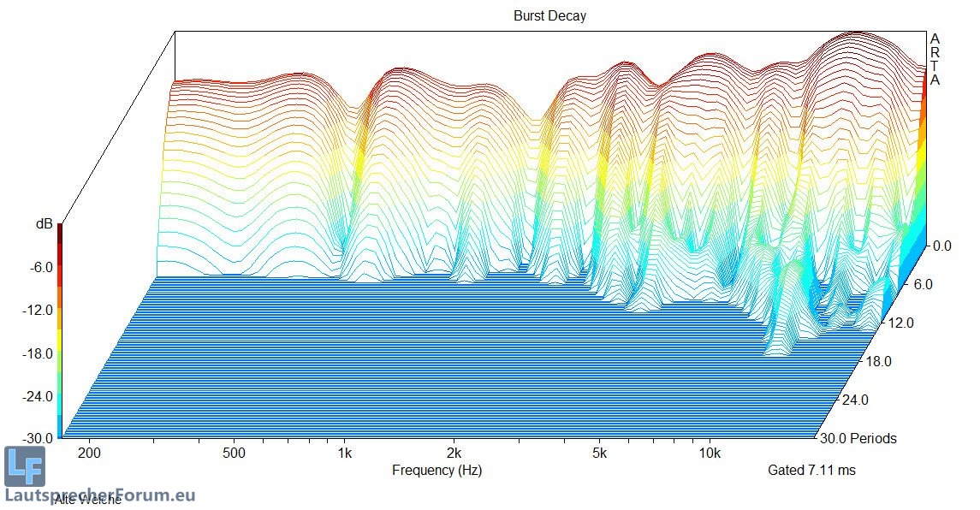The width and height of the screenshot is (980, 510).
Task: Click the Burst Decay chart title
Action: click(549, 15)
